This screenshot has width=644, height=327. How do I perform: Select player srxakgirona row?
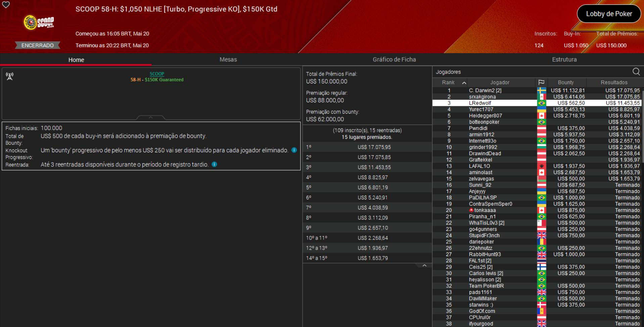pos(537,97)
